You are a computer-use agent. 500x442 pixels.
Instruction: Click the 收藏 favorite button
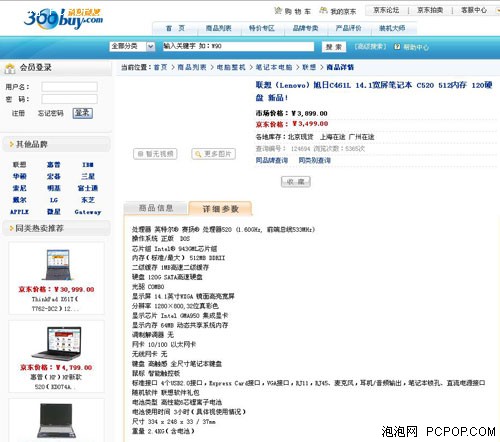tap(296, 182)
